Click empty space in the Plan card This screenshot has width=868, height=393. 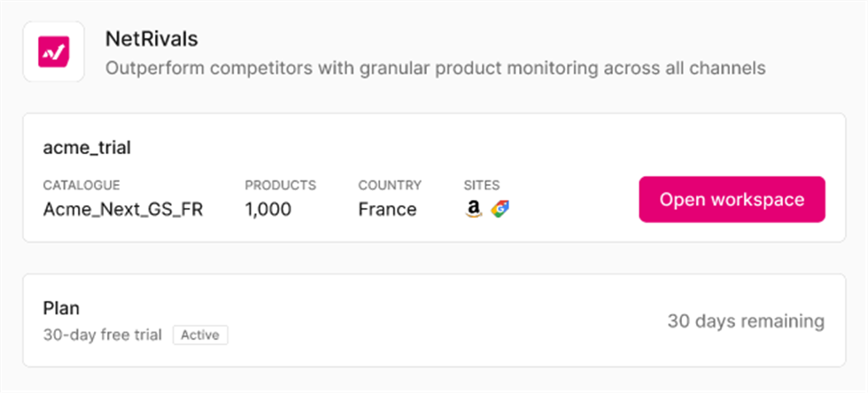pyautogui.click(x=443, y=320)
